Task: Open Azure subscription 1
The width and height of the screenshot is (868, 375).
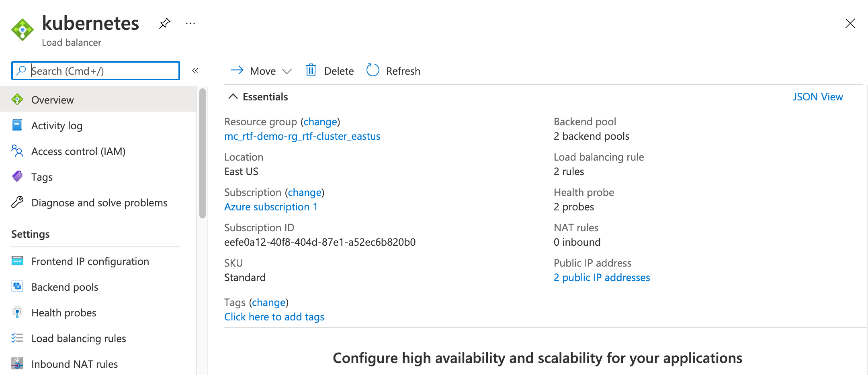Action: click(271, 207)
